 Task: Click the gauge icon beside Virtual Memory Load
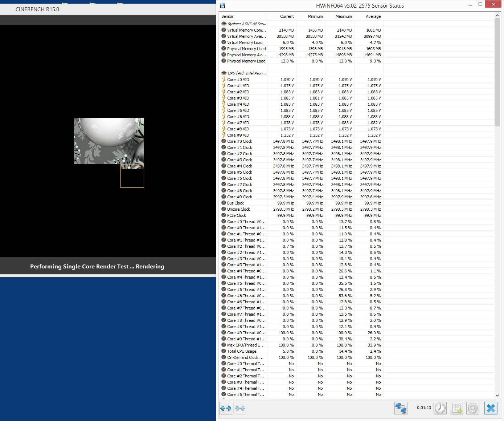[x=224, y=42]
